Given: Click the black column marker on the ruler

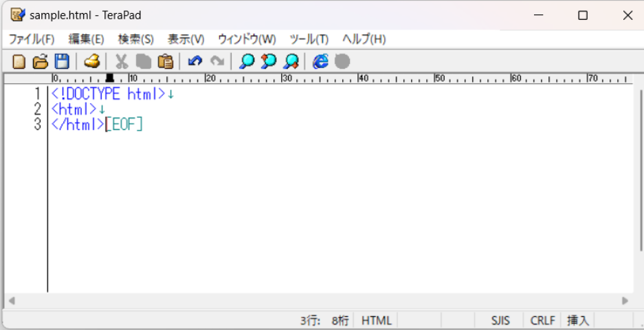Looking at the screenshot, I should pyautogui.click(x=110, y=78).
